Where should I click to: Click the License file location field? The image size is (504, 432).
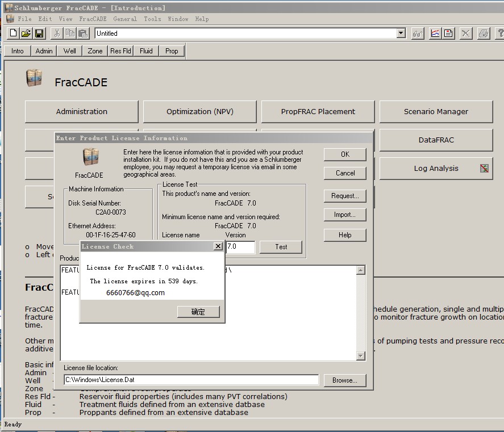pos(191,380)
